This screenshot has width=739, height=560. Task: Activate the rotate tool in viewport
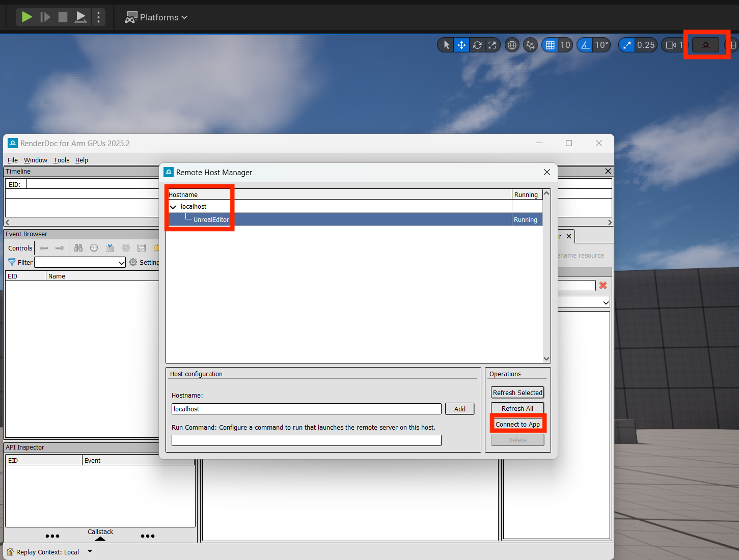click(x=477, y=45)
